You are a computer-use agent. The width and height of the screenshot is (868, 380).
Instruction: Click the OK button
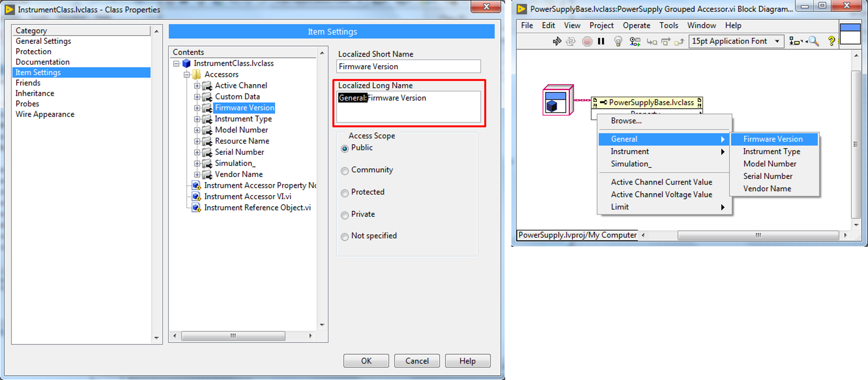(x=366, y=361)
